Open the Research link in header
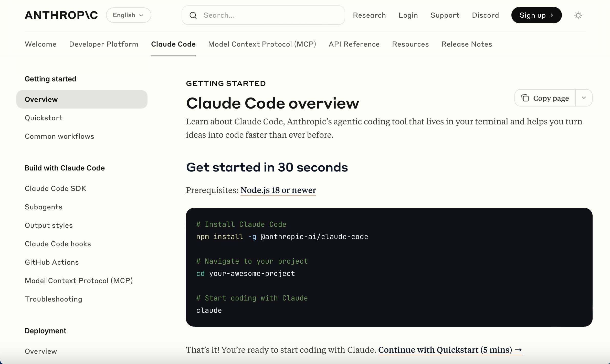610x364 pixels. pyautogui.click(x=369, y=15)
